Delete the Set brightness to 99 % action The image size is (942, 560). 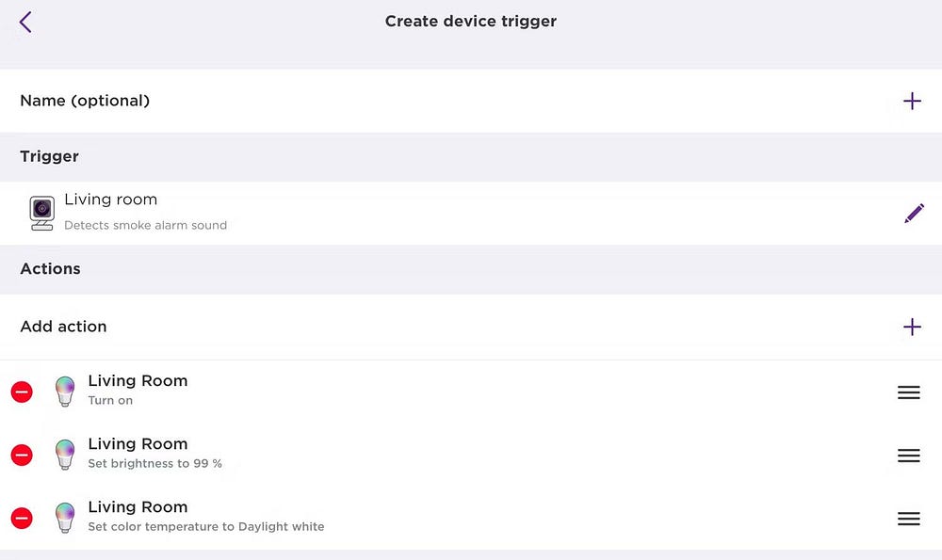click(22, 455)
